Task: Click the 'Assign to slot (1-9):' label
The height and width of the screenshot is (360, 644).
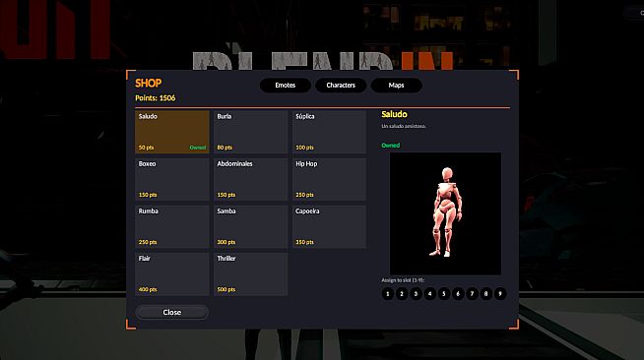Action: pos(403,280)
